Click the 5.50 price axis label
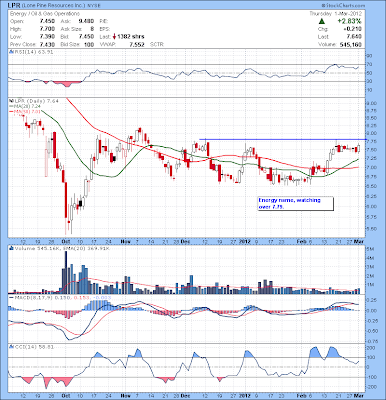The height and width of the screenshot is (400, 386). point(373,229)
